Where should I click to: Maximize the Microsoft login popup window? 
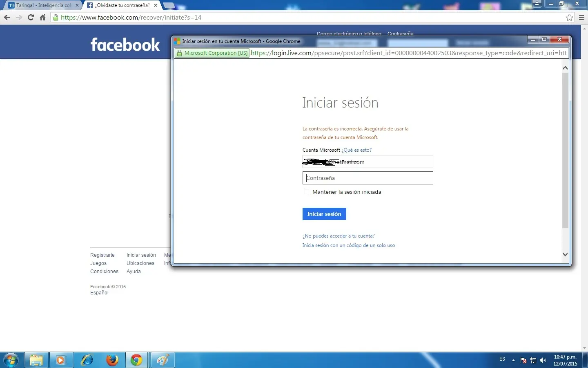point(544,39)
